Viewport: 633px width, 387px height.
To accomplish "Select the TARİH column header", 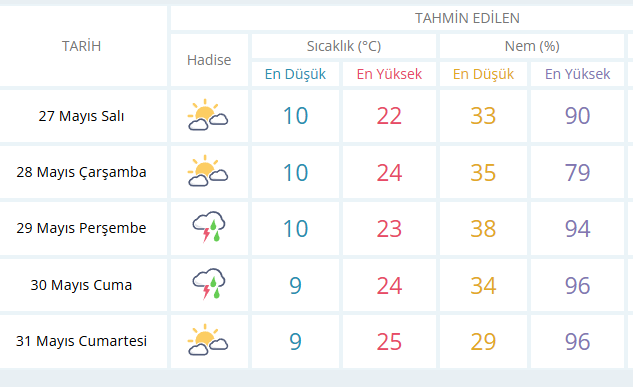I will point(81,46).
